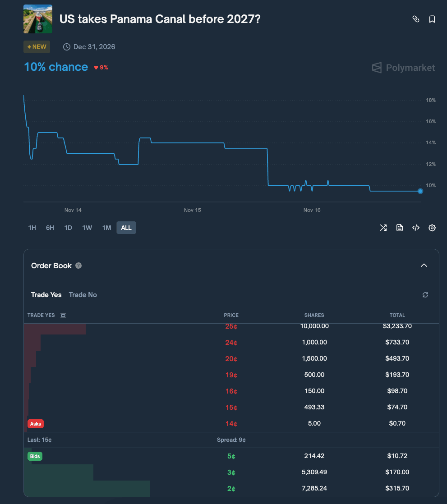Refresh the order book
The image size is (447, 504).
425,294
